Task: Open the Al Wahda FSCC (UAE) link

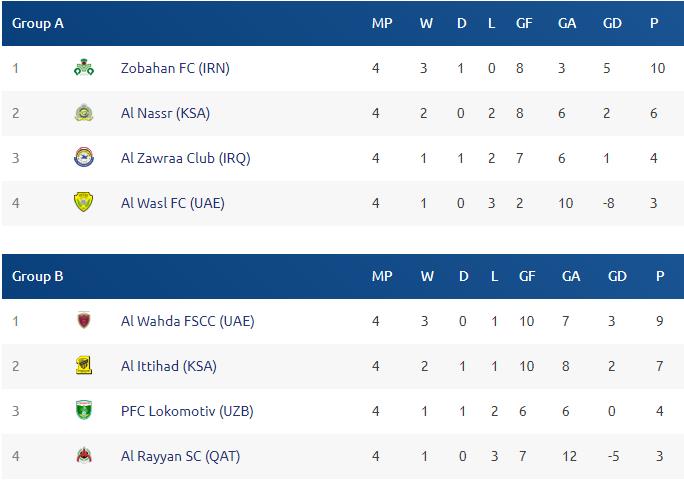Action: point(188,321)
